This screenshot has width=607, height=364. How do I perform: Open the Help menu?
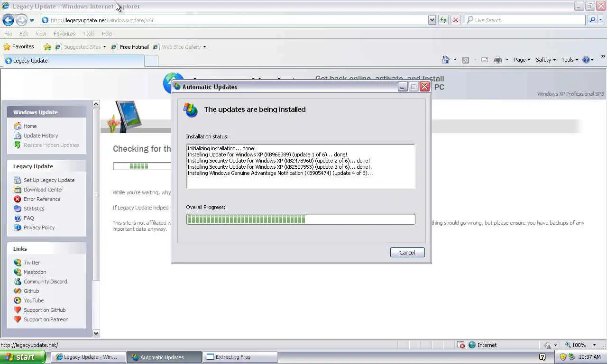coord(107,34)
